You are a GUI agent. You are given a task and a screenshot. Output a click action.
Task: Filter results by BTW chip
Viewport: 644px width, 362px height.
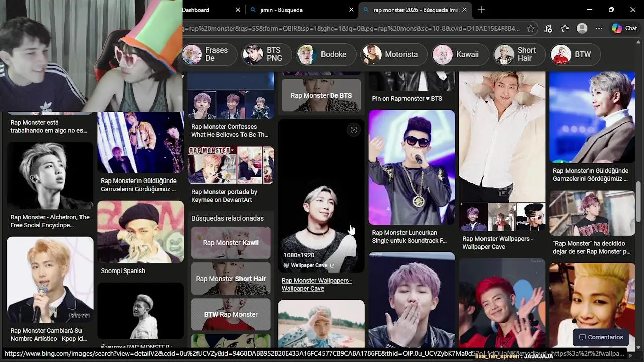coord(576,54)
